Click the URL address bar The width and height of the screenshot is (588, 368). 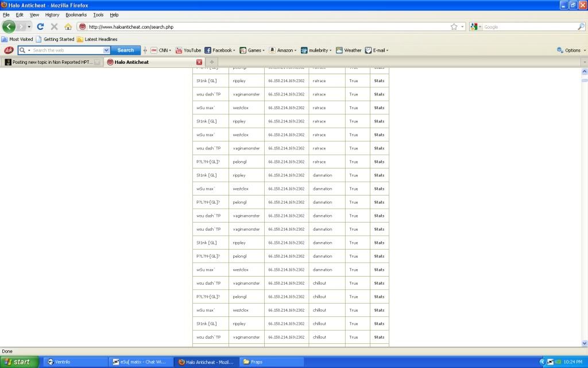264,26
